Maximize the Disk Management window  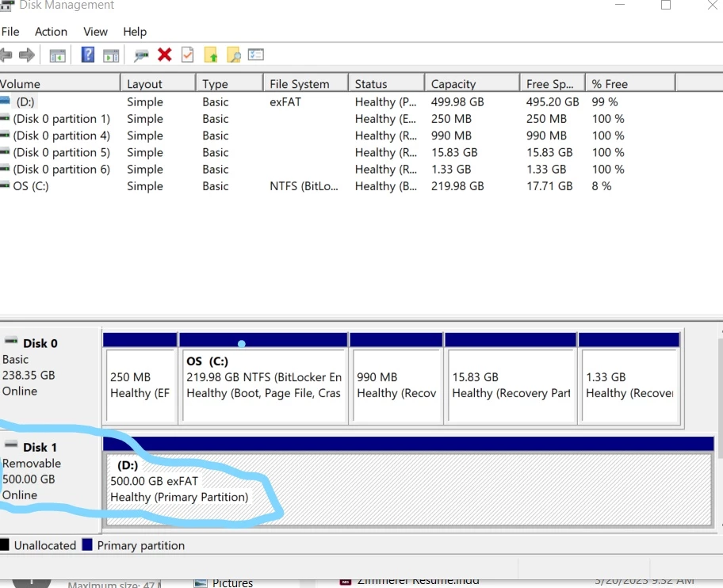coord(666,5)
